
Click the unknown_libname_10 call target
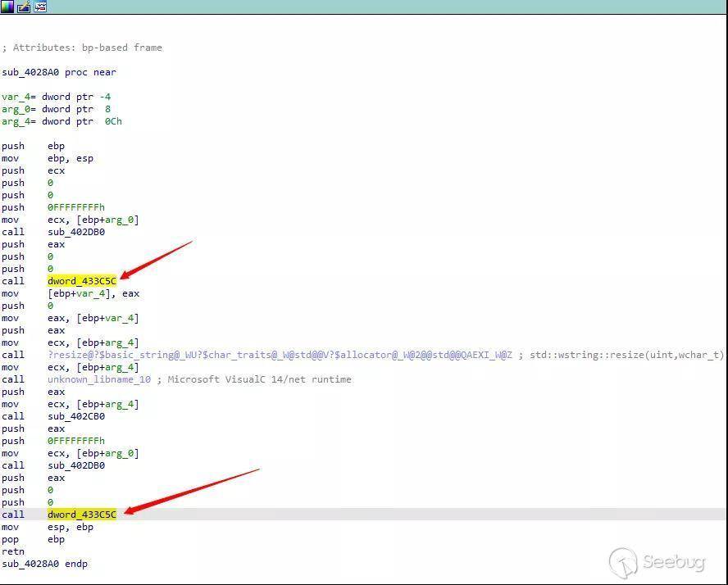pyautogui.click(x=99, y=379)
